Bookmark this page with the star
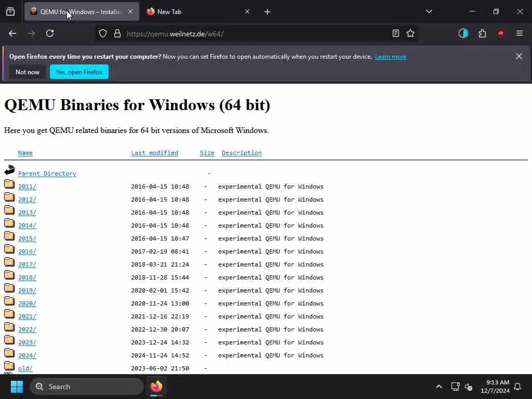 (x=410, y=33)
